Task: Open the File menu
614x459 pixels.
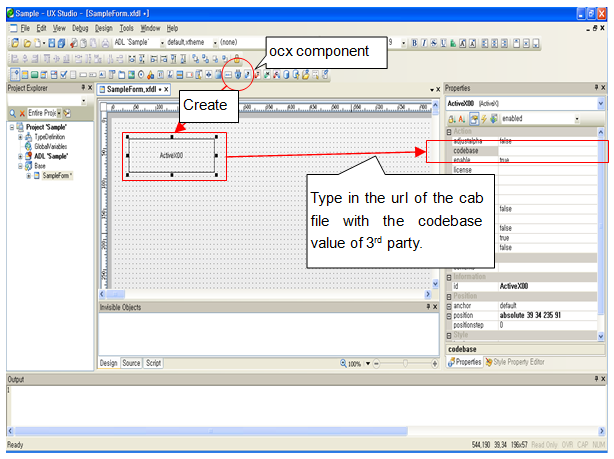Action: pos(25,28)
